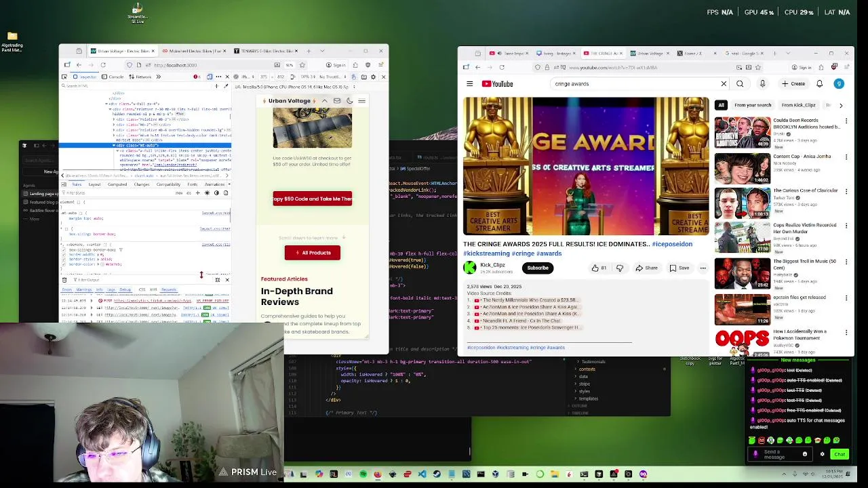868x488 pixels.
Task: Toggle dark mode moon icon on Urban Voltage
Action: 349,101
